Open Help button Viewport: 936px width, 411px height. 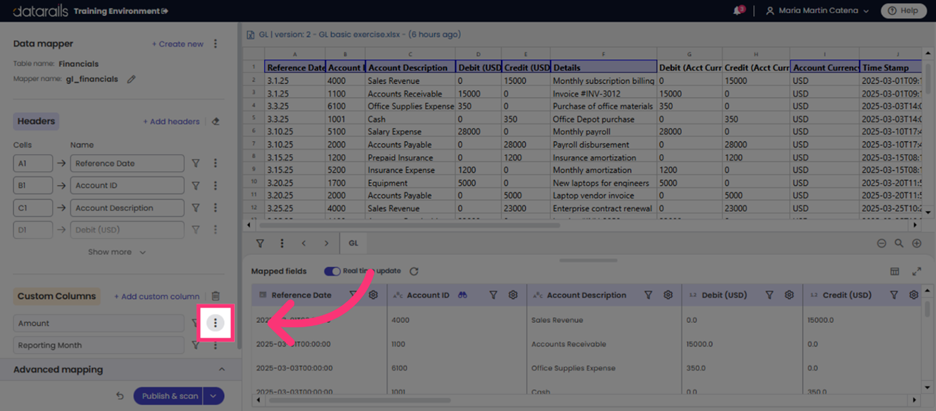903,11
